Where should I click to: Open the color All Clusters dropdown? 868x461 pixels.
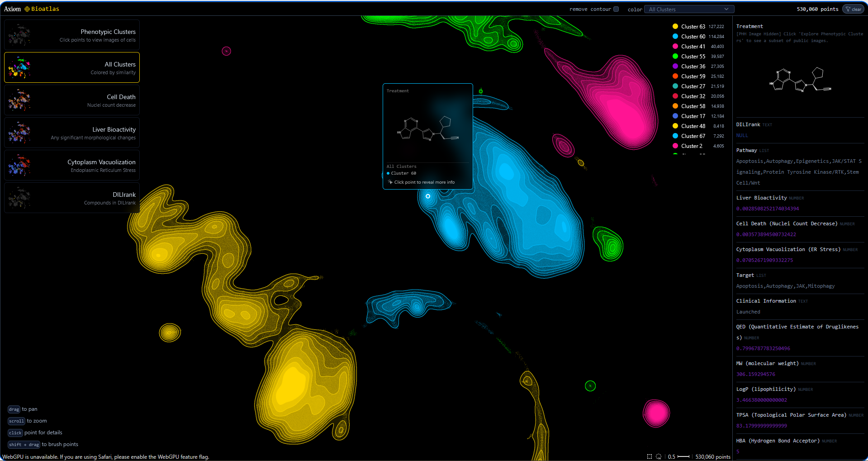pyautogui.click(x=689, y=9)
